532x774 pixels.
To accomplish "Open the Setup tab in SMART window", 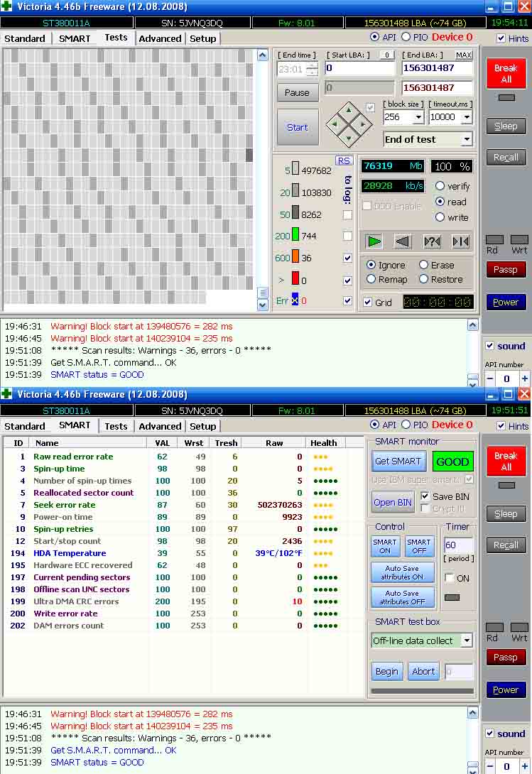I will pos(203,426).
